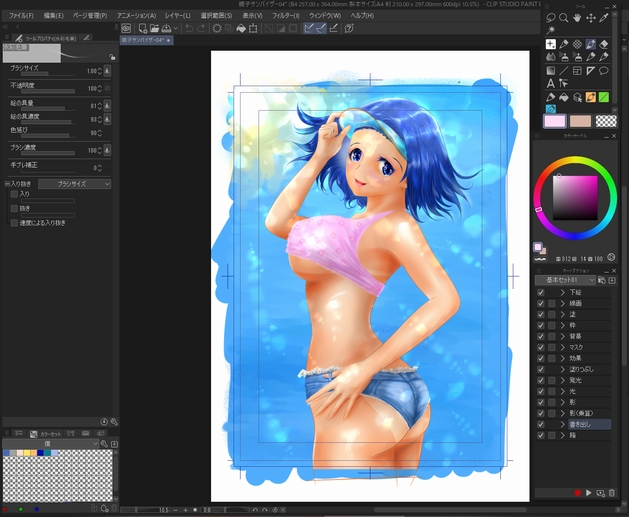Click the Scale/rotate transform icon
This screenshot has height=517, width=629.
coord(253,28)
